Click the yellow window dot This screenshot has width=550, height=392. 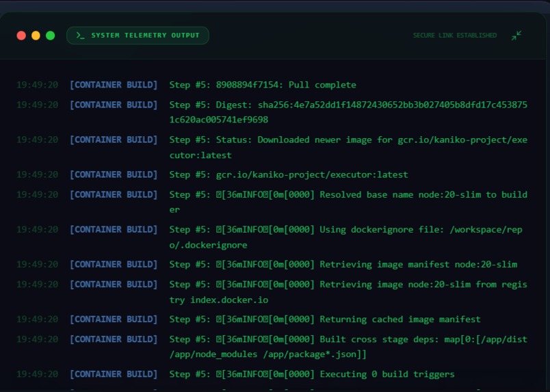[36, 36]
